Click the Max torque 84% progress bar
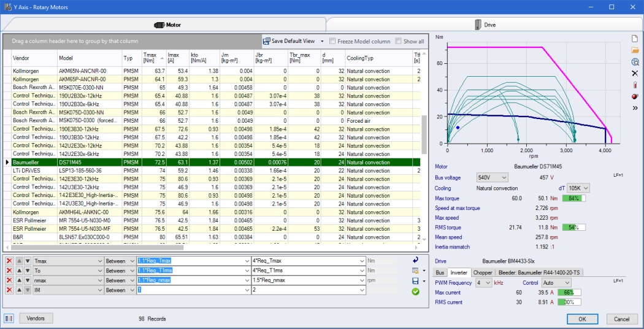Screen dimensions: 644x329 pyautogui.click(x=574, y=198)
